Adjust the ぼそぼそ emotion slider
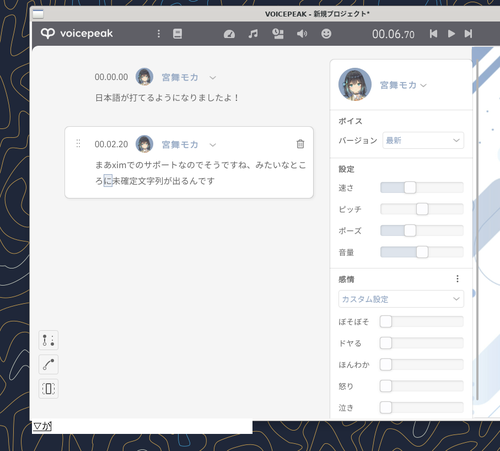Screen dimensions: 500x451 422,322
